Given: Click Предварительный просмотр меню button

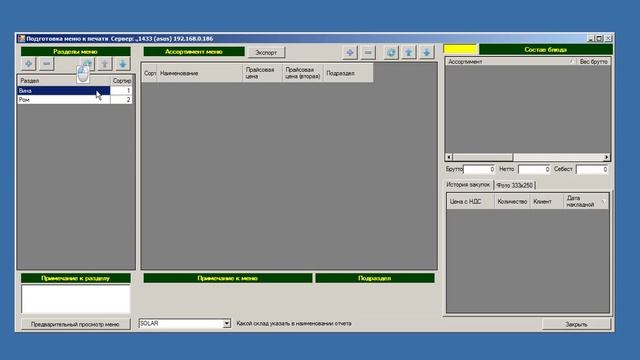Looking at the screenshot, I should 76,324.
